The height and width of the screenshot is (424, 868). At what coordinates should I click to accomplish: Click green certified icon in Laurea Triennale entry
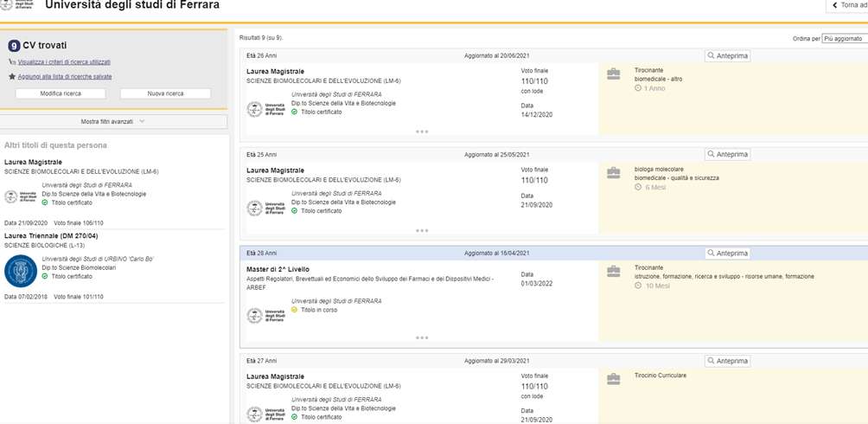tap(45, 276)
